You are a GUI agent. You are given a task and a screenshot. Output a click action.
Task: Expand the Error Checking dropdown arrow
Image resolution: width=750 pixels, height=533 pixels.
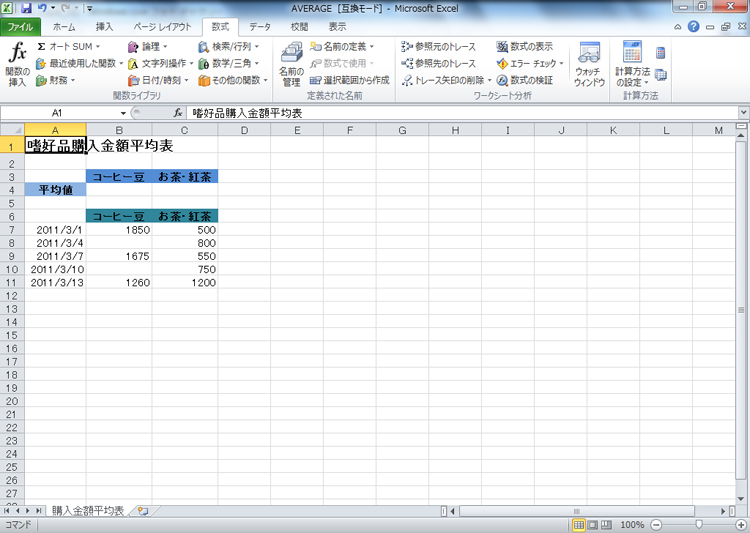click(561, 63)
